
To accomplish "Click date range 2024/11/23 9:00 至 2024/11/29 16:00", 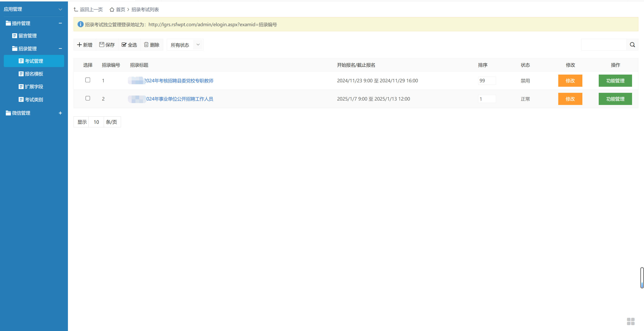I will [x=377, y=81].
